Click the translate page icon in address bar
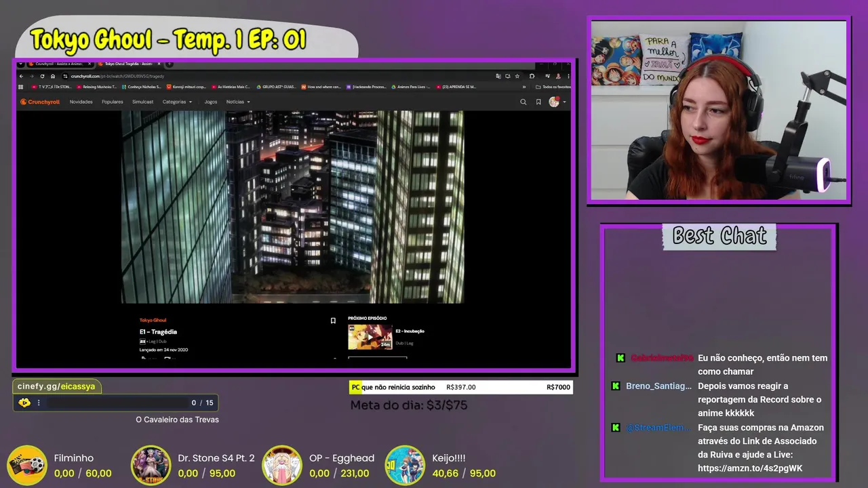 [498, 76]
